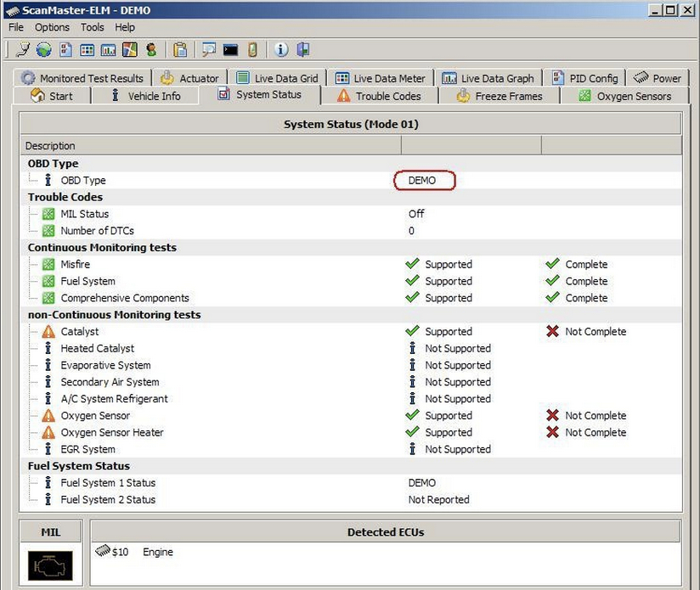This screenshot has height=590, width=700.
Task: Click green check beside Misfire Supported
Action: pyautogui.click(x=413, y=263)
